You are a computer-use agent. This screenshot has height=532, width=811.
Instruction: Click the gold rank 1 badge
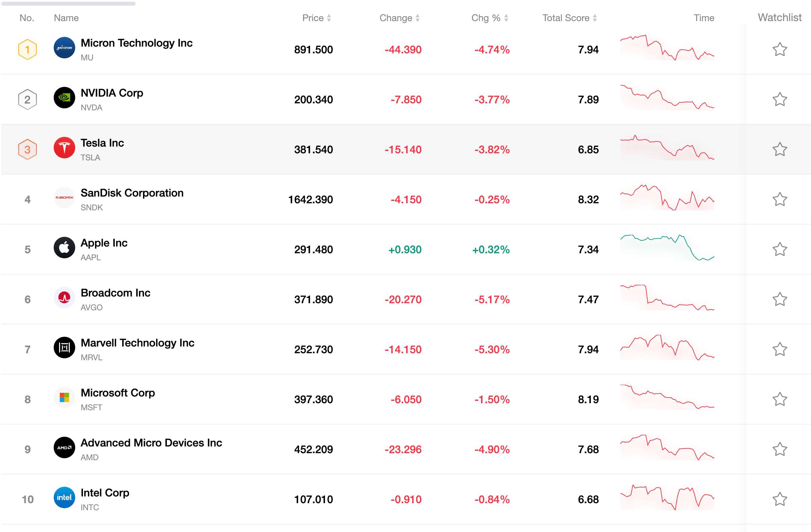click(x=27, y=49)
